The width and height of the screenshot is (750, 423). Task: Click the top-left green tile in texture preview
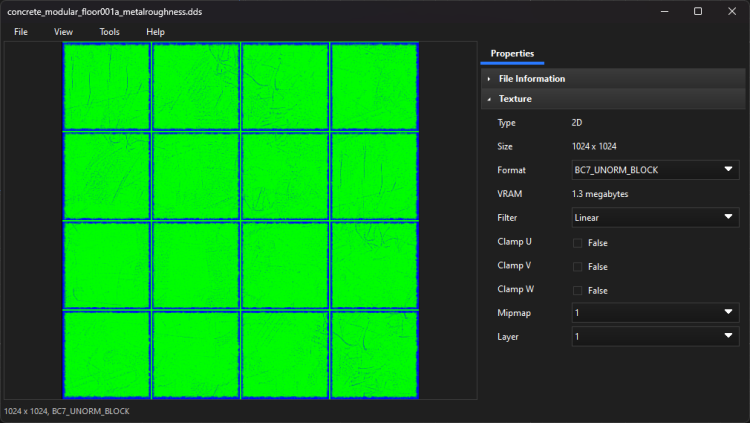coord(107,86)
